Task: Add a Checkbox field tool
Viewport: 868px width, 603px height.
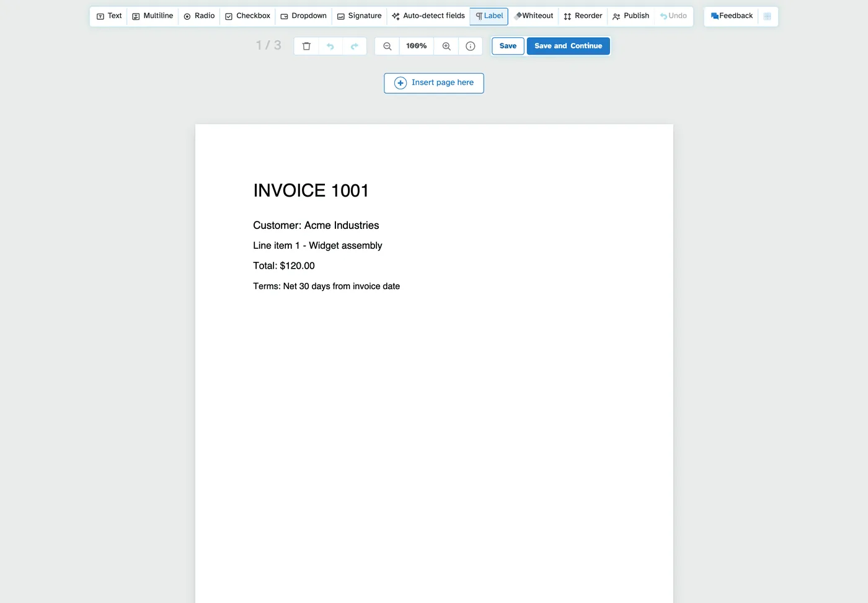Action: [x=247, y=16]
